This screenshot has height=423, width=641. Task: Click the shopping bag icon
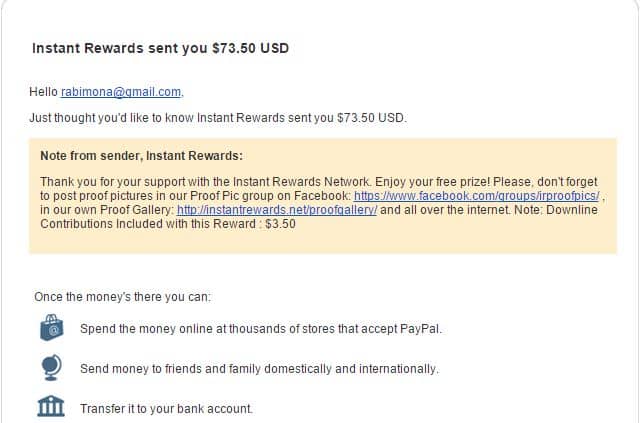click(52, 327)
